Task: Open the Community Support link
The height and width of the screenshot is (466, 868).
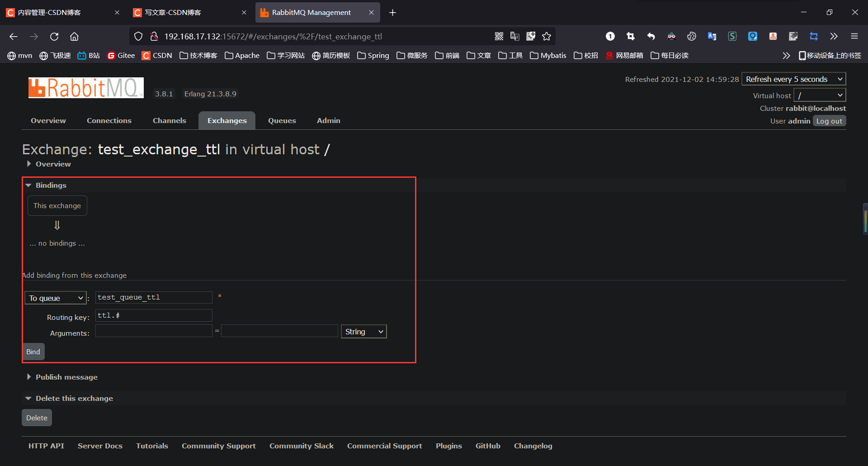Action: pos(219,446)
